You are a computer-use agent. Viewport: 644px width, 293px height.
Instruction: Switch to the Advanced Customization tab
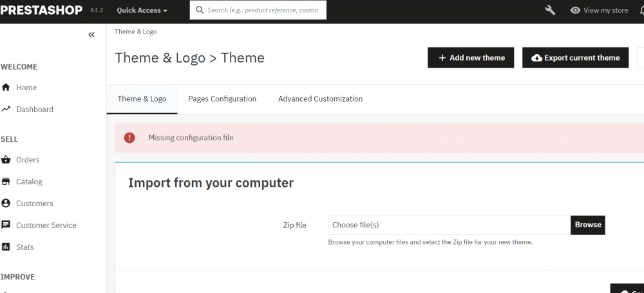[320, 99]
